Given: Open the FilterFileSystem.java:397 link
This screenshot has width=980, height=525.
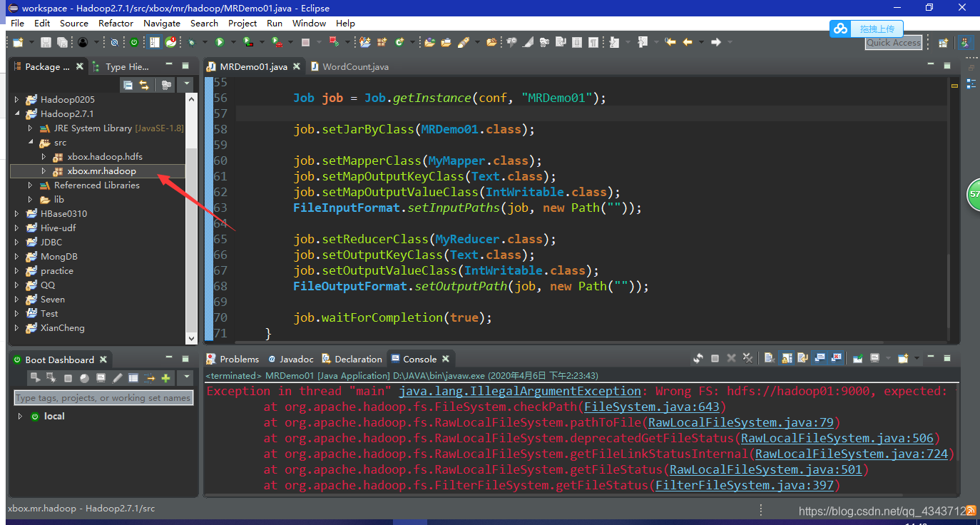Looking at the screenshot, I should [744, 485].
